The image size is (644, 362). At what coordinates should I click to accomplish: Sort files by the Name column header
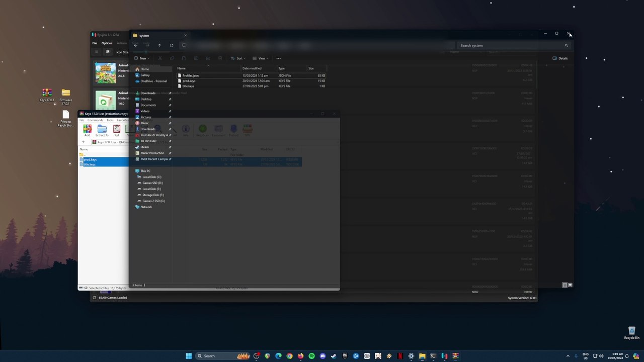[181, 68]
